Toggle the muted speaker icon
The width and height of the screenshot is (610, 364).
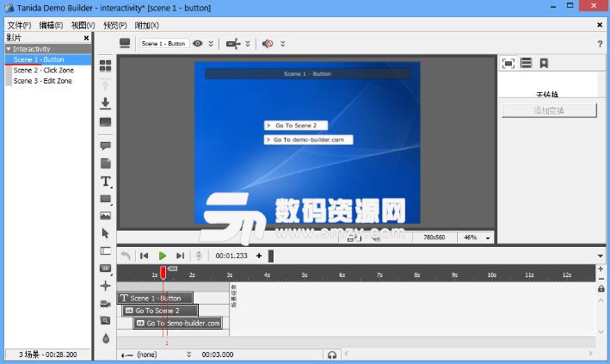[268, 44]
